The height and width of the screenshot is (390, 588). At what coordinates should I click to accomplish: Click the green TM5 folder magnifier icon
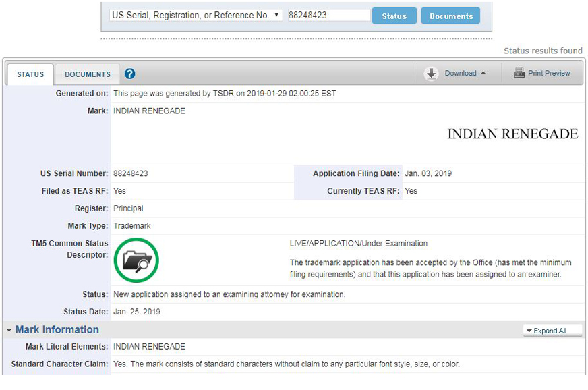[136, 260]
